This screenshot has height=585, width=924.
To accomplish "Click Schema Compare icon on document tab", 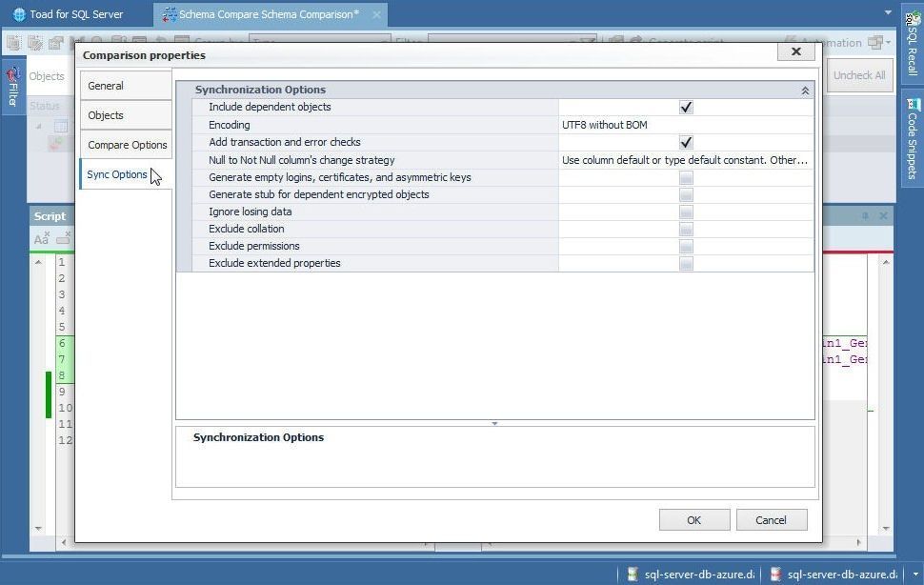I will 170,14.
